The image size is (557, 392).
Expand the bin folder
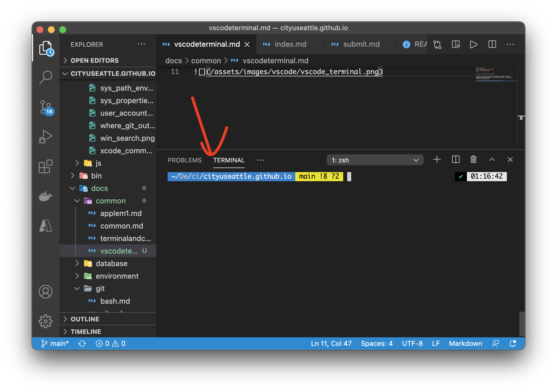tap(108, 176)
